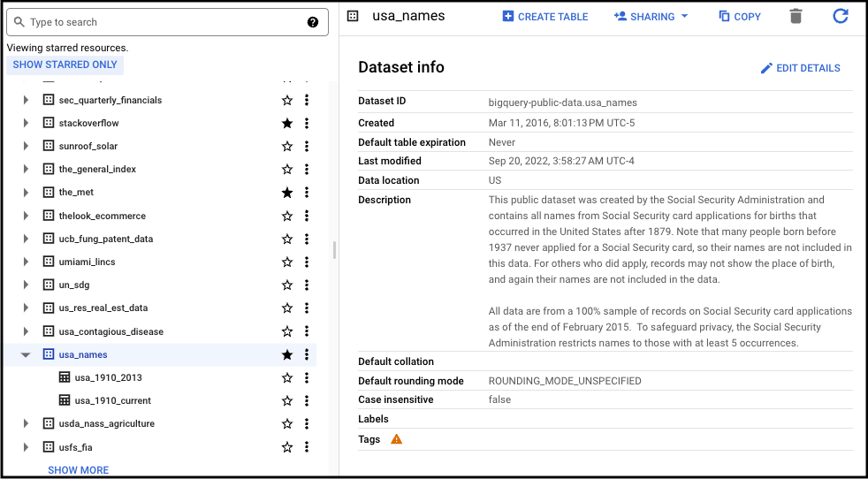Star the thelook_ecommerce dataset
This screenshot has width=868, height=479.
point(286,216)
